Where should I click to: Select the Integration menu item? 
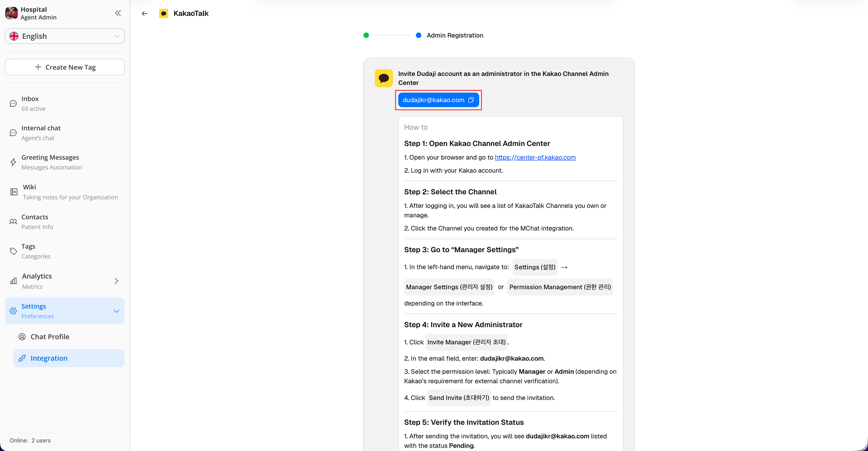48,358
